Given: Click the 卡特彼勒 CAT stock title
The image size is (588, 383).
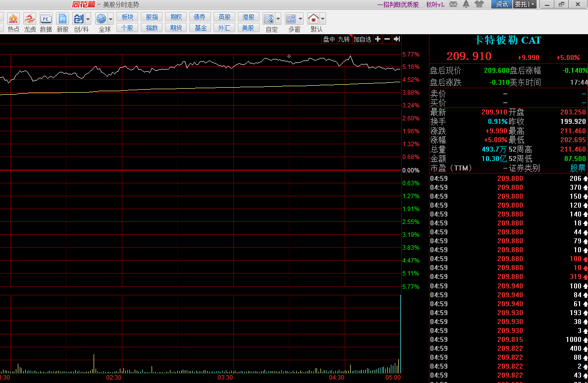Looking at the screenshot, I should coord(507,40).
